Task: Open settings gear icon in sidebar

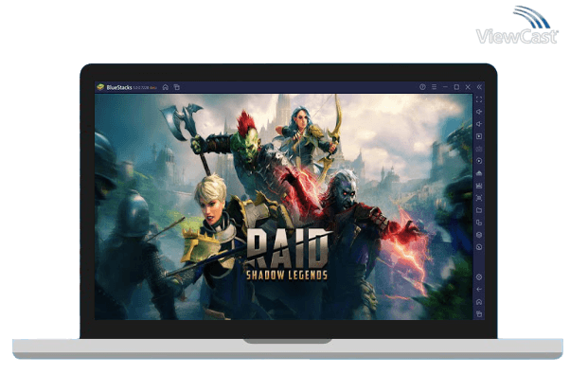Action: point(479,277)
